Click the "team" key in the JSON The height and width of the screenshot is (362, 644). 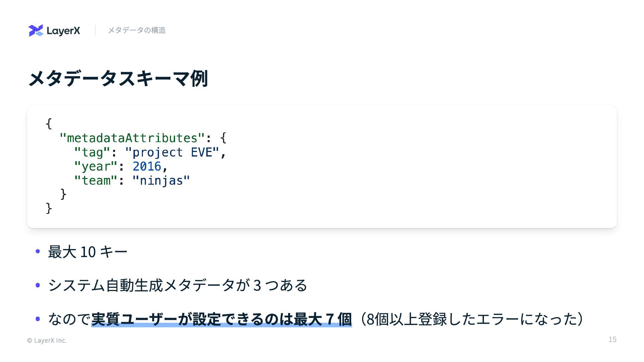point(95,181)
